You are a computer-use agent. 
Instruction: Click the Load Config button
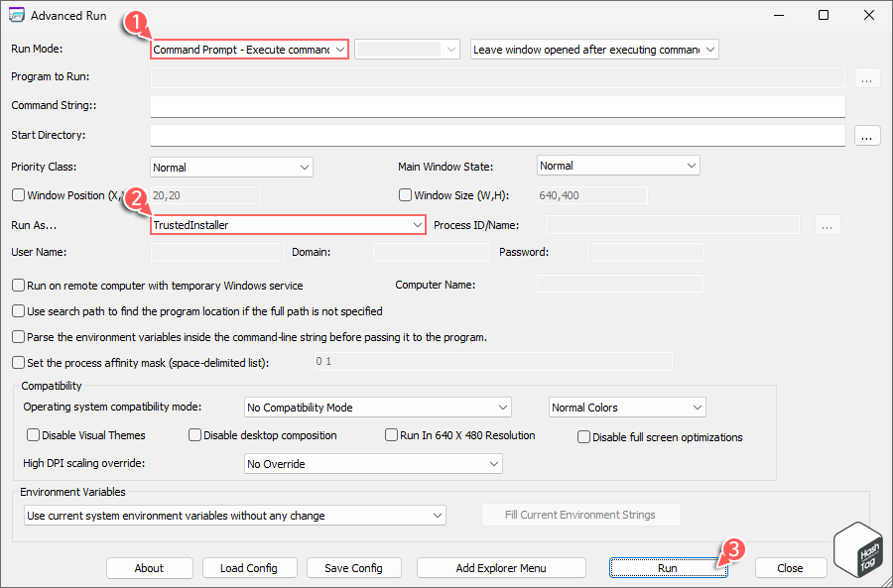(249, 568)
